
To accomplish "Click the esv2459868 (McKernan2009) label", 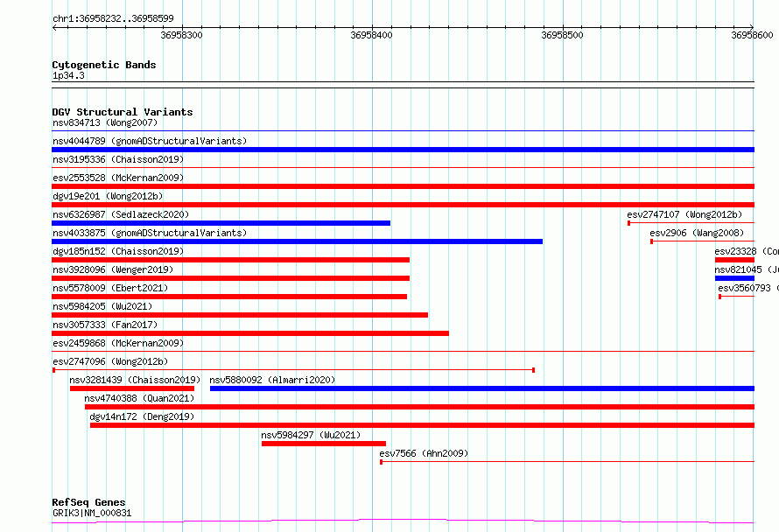I will (118, 343).
